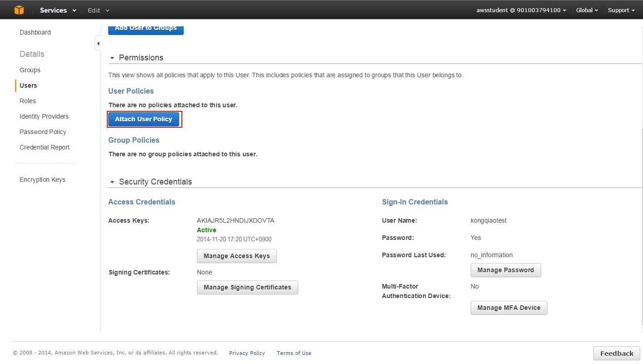Viewport: 643px width, 364px height.
Task: Open the Privacy Policy link
Action: pos(247,353)
